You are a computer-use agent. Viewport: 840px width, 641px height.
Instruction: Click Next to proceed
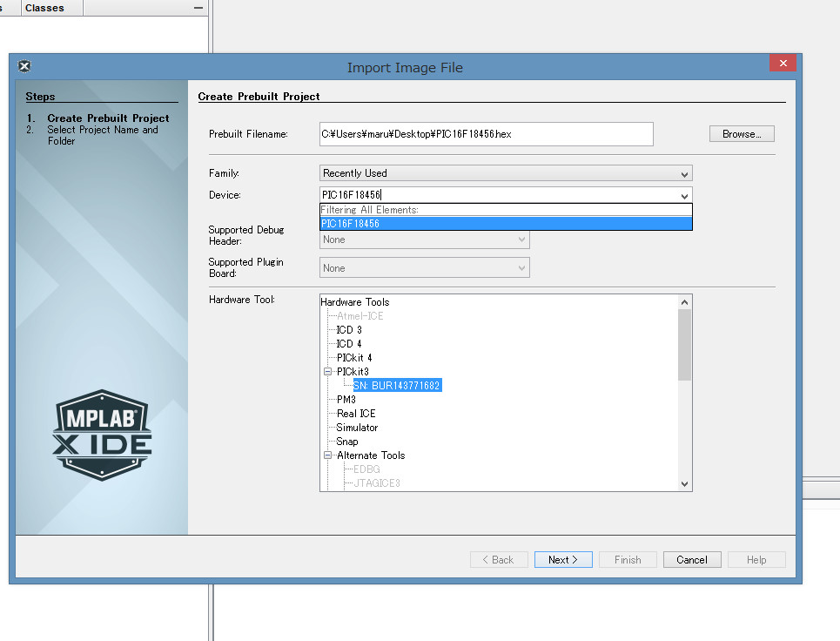(563, 559)
